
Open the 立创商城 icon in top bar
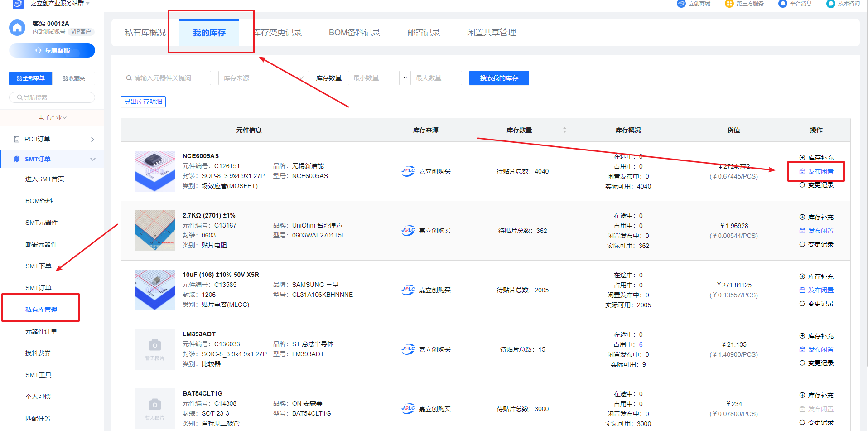pos(681,4)
